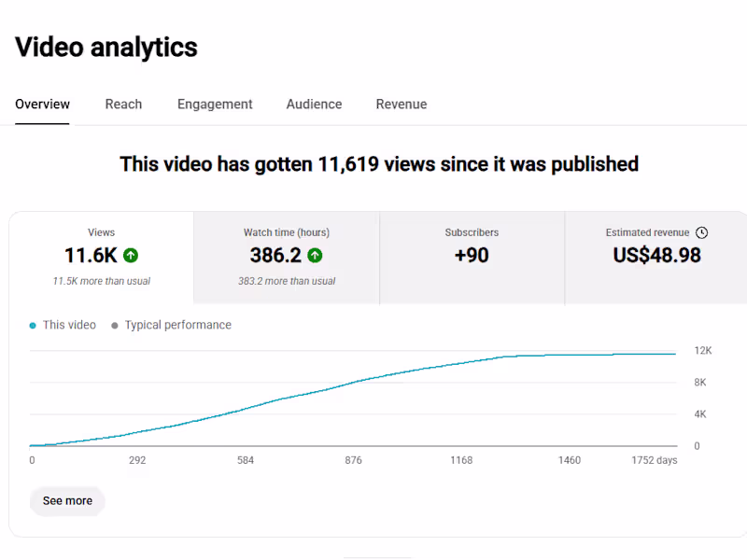Click the green up-arrow icon beside 11.6K views
Image resolution: width=747 pixels, height=560 pixels.
point(131,256)
